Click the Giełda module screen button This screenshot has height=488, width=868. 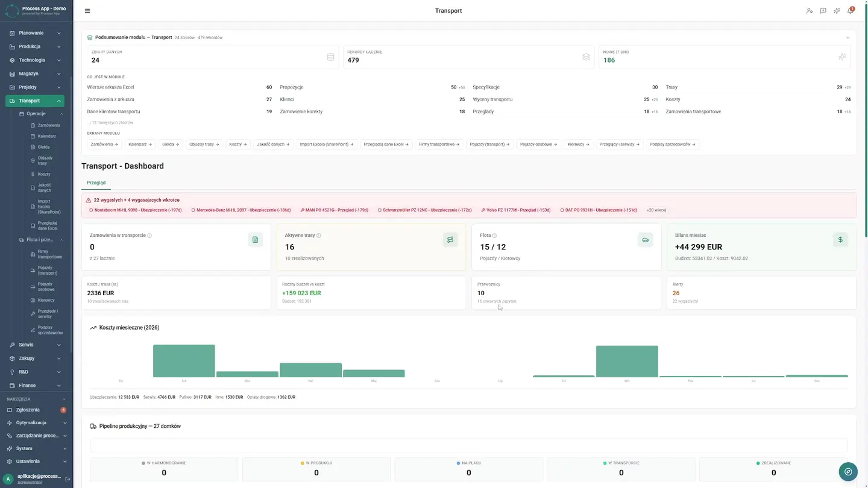point(170,145)
